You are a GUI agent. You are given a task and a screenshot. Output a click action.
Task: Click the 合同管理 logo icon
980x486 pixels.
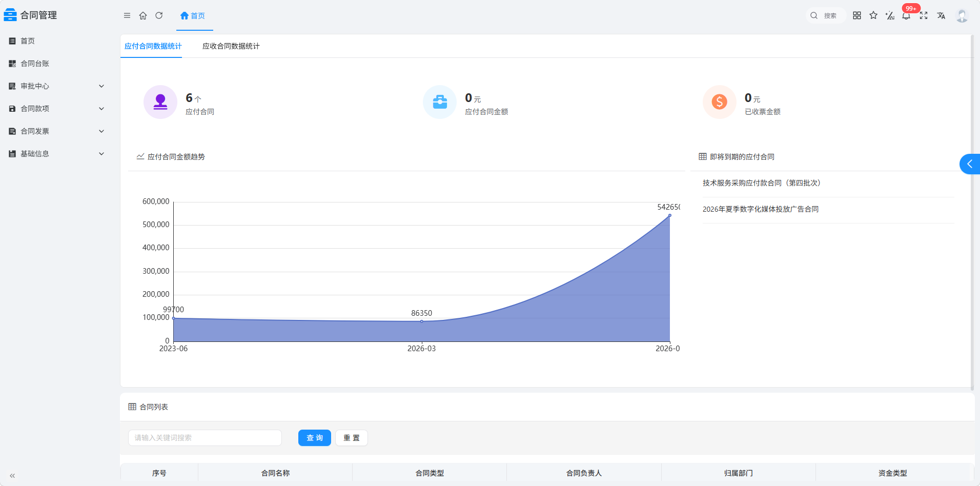pyautogui.click(x=10, y=15)
